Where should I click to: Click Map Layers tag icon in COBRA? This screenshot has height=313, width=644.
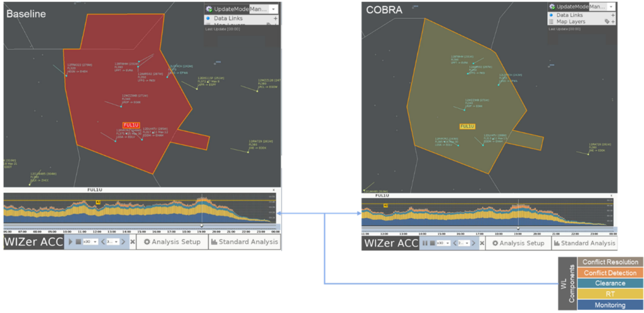tap(607, 21)
